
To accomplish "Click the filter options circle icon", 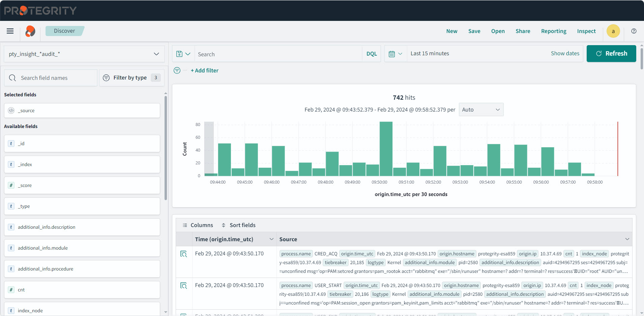I will (x=177, y=70).
